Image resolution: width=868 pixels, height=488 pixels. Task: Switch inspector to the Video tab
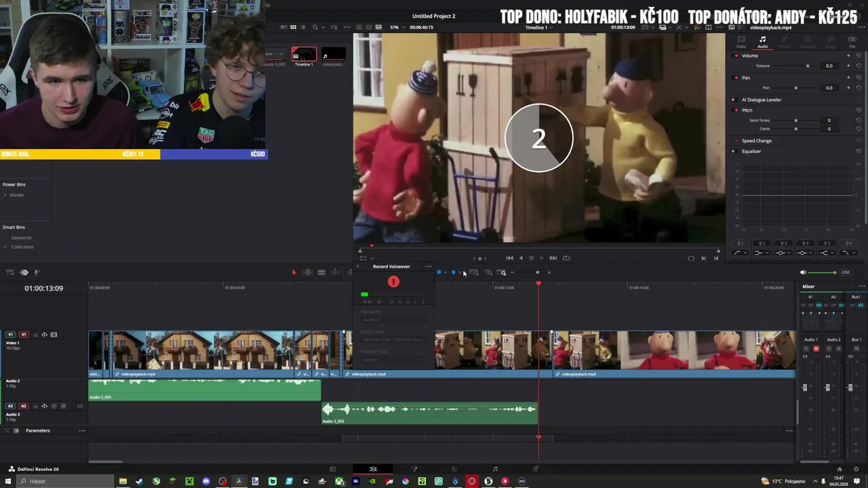point(741,42)
